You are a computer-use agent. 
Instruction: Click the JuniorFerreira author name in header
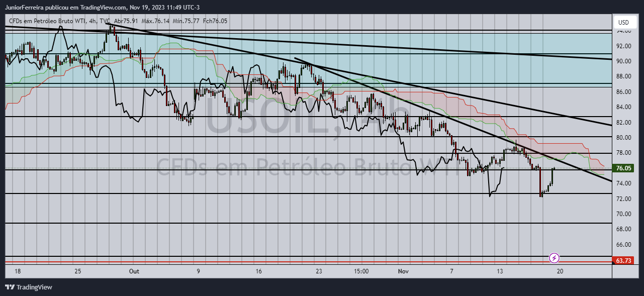coord(24,8)
